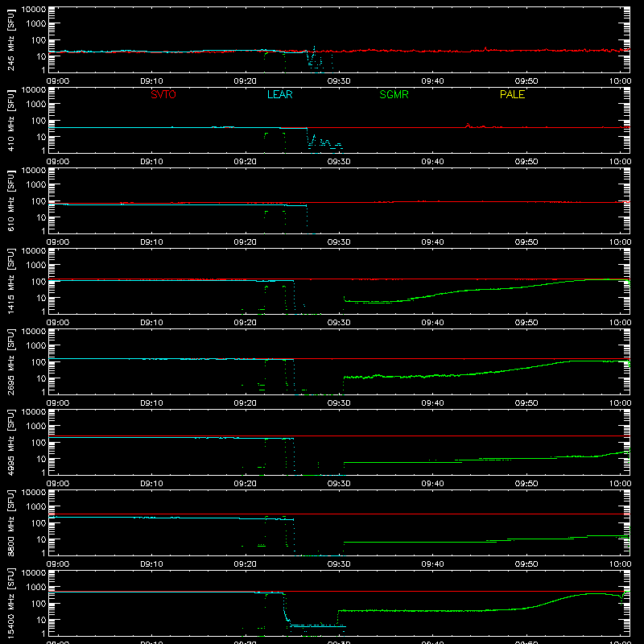Screen dimensions: 644x644
Task: Select the 610 MHz [SFU] axis label
Action: (x=10, y=200)
